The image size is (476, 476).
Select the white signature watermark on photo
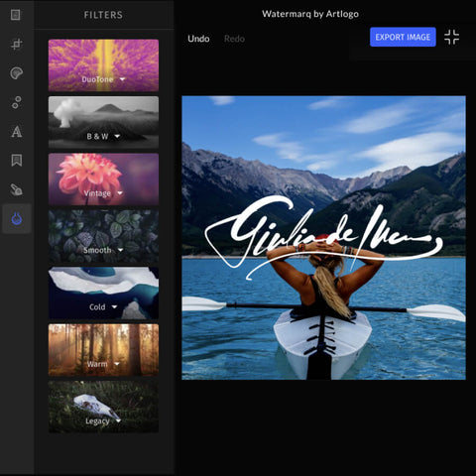[x=323, y=236]
